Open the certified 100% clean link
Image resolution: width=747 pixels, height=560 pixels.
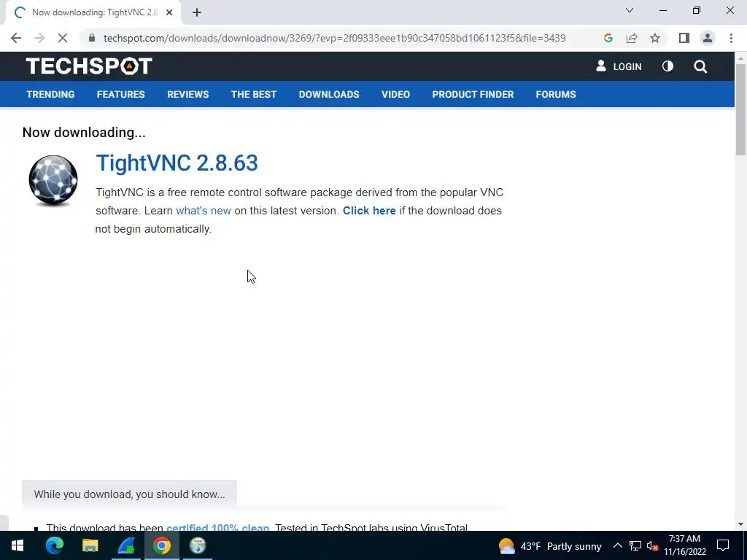217,528
